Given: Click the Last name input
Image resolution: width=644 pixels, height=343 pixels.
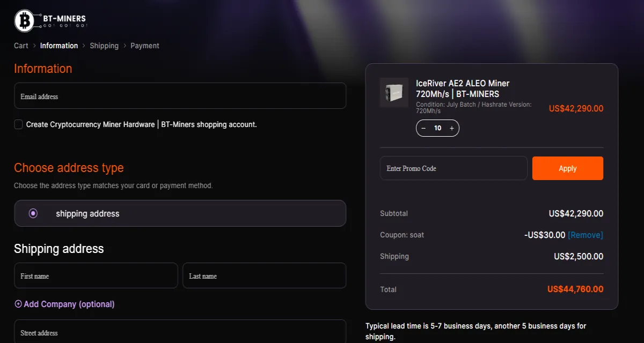Looking at the screenshot, I should 264,275.
